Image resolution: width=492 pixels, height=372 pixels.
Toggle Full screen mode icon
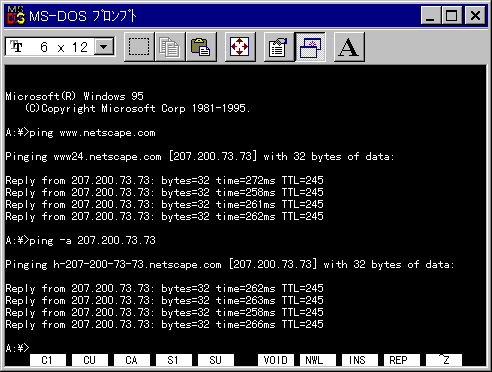pyautogui.click(x=240, y=47)
